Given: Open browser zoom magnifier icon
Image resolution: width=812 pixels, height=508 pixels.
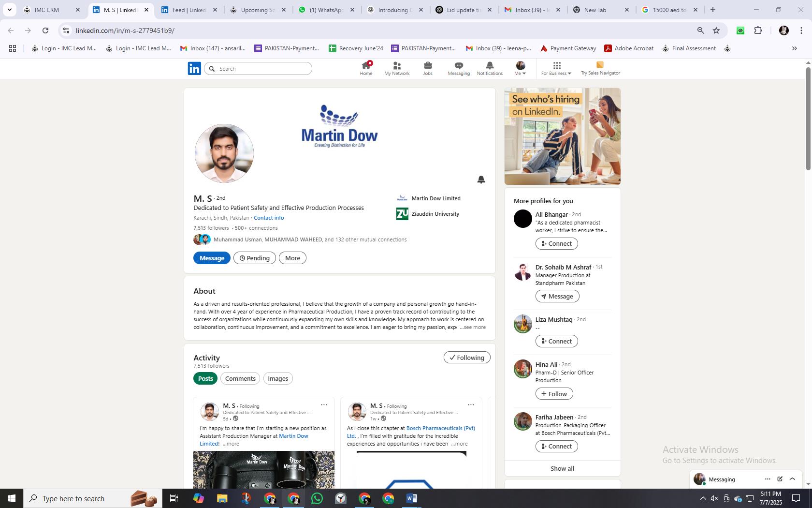Looking at the screenshot, I should pyautogui.click(x=700, y=30).
